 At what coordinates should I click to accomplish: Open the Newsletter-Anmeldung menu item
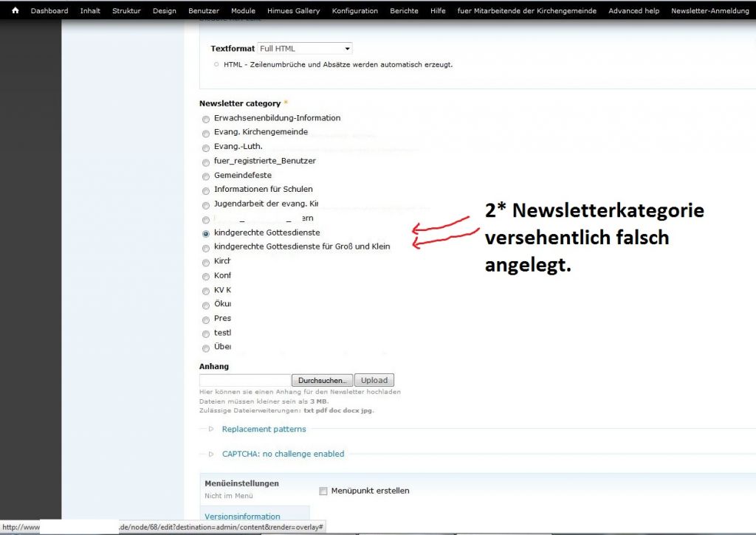[x=709, y=11]
